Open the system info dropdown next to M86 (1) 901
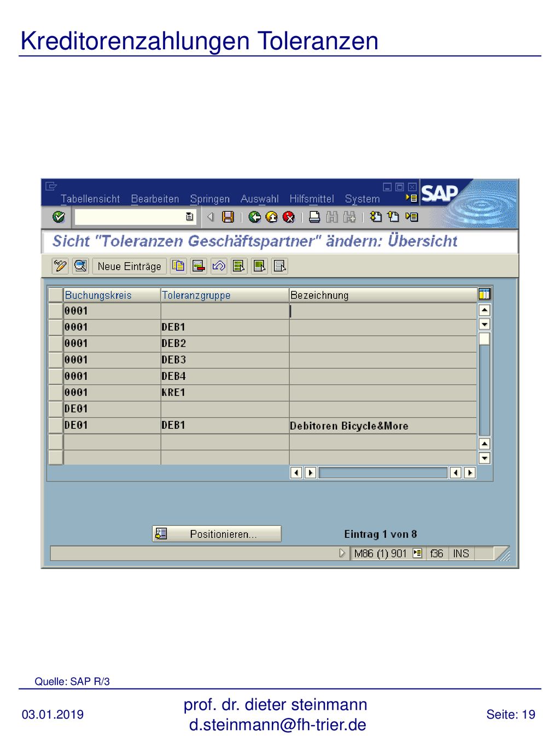This screenshot has width=560, height=747. pos(417,553)
